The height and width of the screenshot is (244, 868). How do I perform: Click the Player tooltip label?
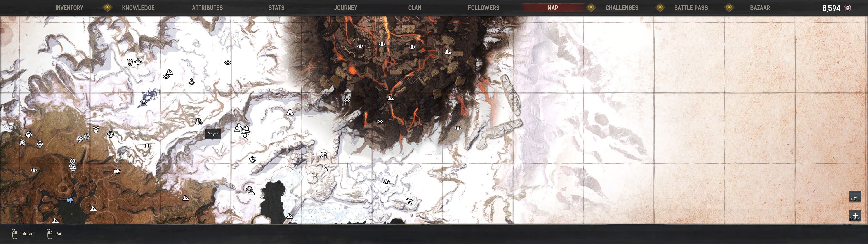(213, 134)
